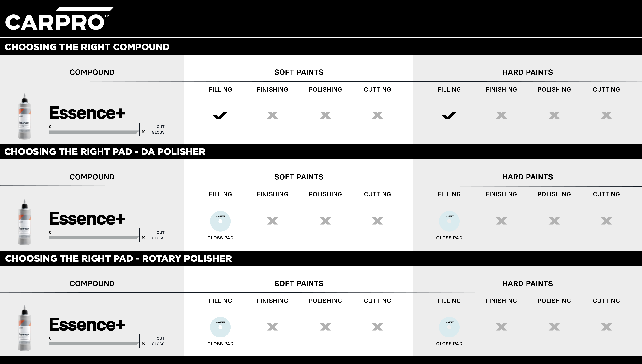This screenshot has width=642, height=364.
Task: Select the Hard Paints heading in the Rotary Polisher section
Action: (x=527, y=284)
